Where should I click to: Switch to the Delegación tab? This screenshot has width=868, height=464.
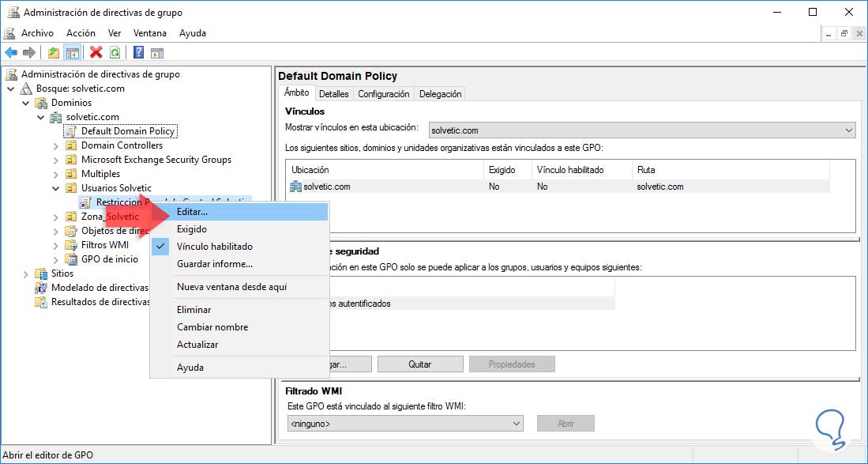pos(440,94)
